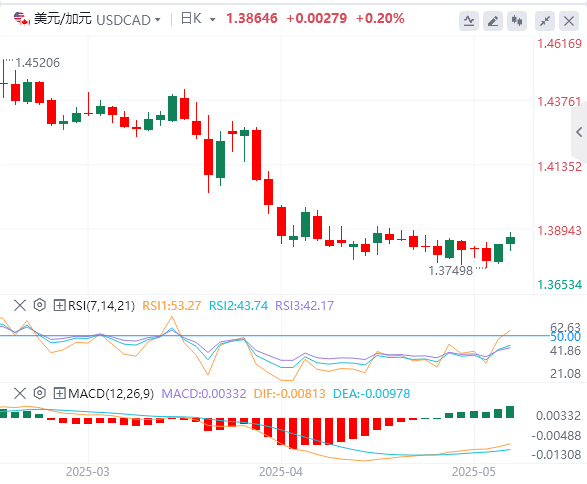Click the US/Canada flag pair icon
Screen dimensions: 587x484
click(22, 18)
